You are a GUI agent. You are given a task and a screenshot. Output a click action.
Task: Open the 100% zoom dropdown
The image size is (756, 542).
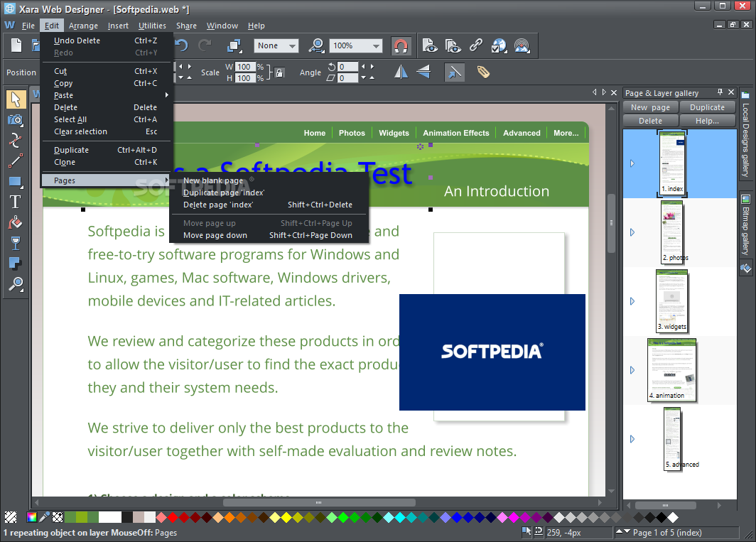point(356,45)
